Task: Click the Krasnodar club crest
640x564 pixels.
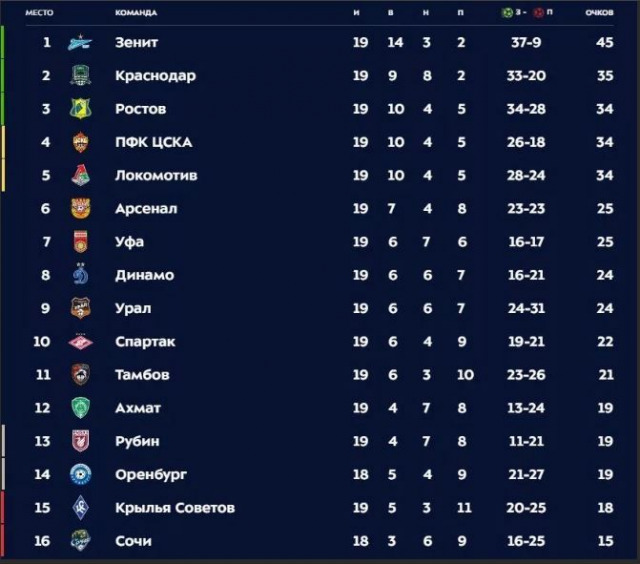Action: coord(80,76)
